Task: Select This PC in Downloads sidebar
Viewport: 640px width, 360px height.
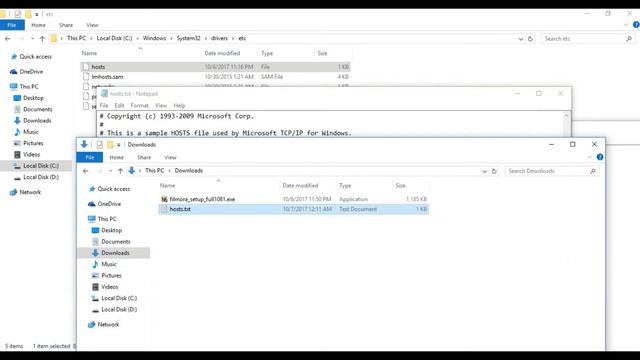Action: (107, 219)
